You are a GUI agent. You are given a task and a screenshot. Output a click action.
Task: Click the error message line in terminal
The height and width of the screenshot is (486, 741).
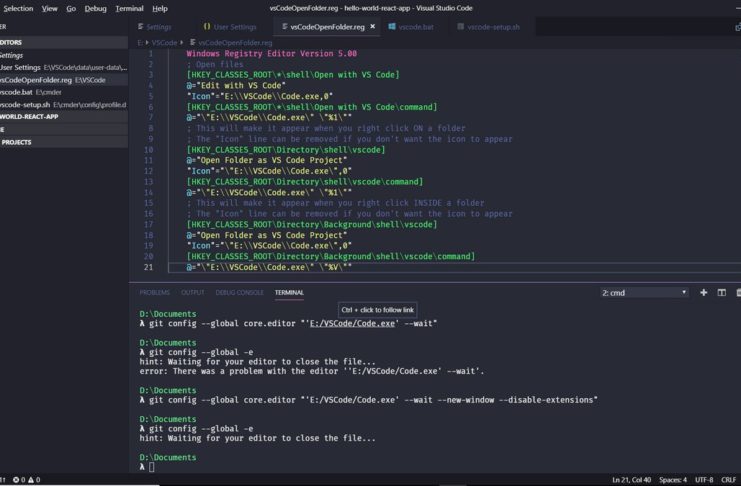pyautogui.click(x=312, y=371)
